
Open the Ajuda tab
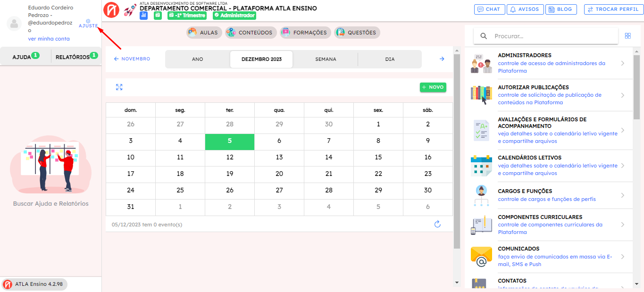pos(25,57)
